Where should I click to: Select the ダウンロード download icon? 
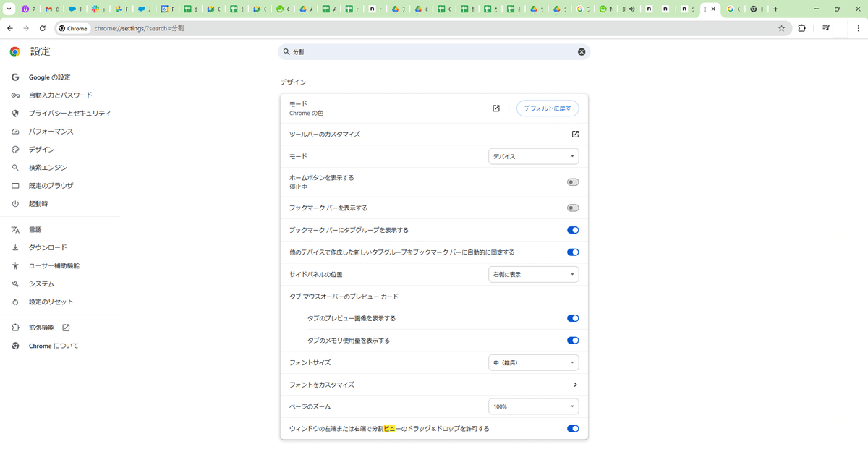point(14,247)
